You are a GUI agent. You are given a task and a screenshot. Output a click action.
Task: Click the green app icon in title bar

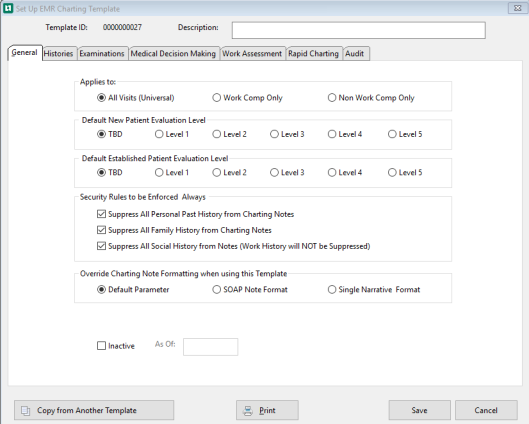[x=8, y=8]
